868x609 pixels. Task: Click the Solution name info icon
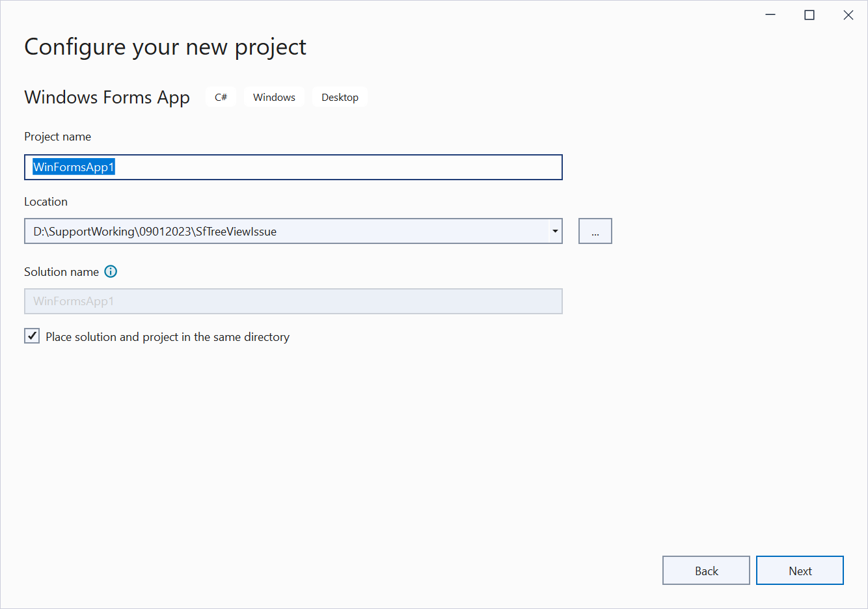pyautogui.click(x=111, y=271)
